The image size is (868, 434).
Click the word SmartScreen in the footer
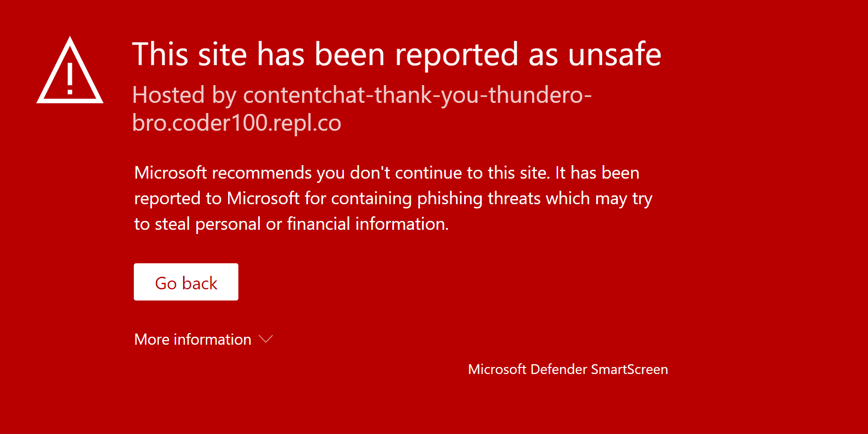[629, 369]
